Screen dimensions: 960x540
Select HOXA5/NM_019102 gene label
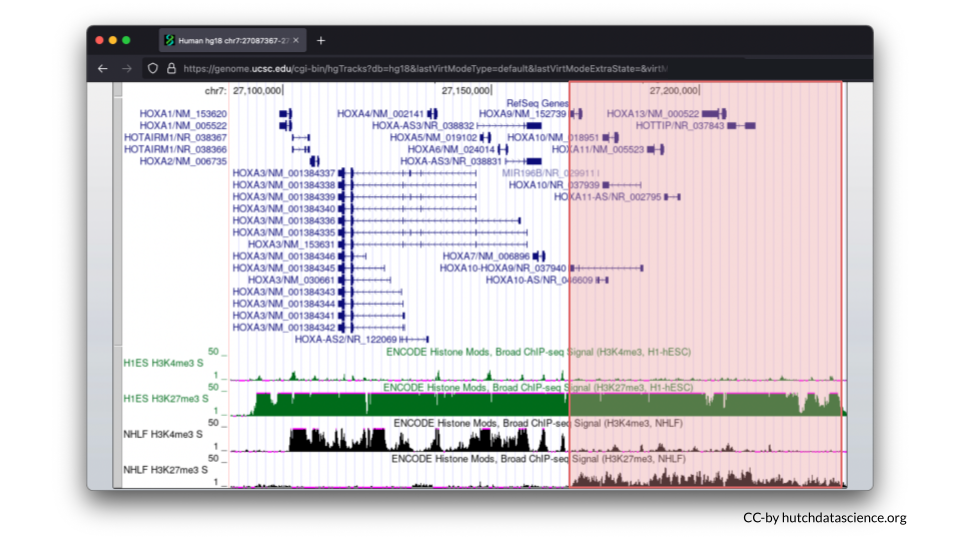pyautogui.click(x=433, y=138)
